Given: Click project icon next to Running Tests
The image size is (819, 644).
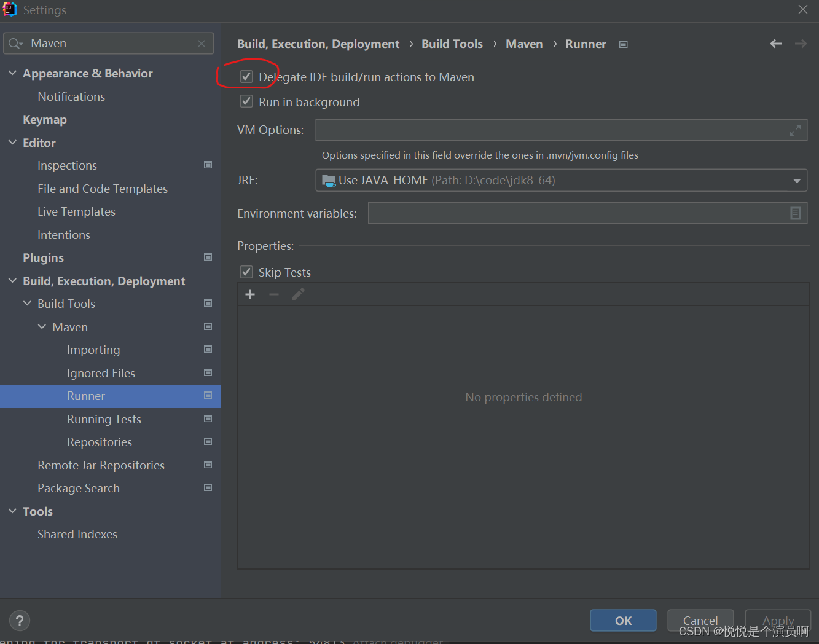Looking at the screenshot, I should (208, 418).
